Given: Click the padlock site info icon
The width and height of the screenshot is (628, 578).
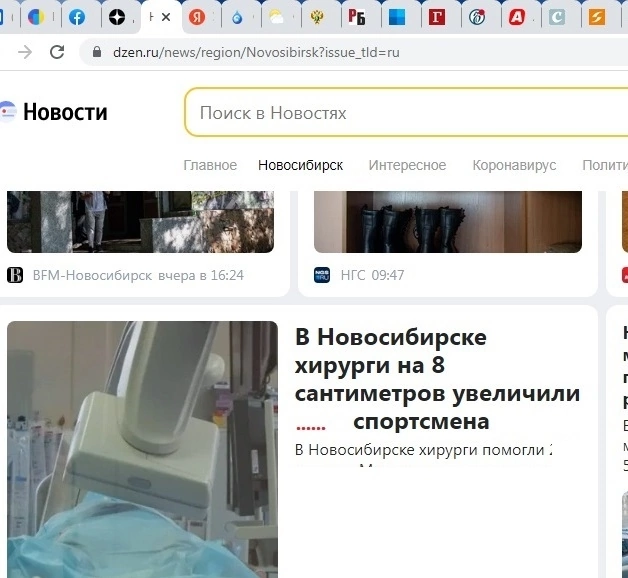Looking at the screenshot, I should 97,52.
